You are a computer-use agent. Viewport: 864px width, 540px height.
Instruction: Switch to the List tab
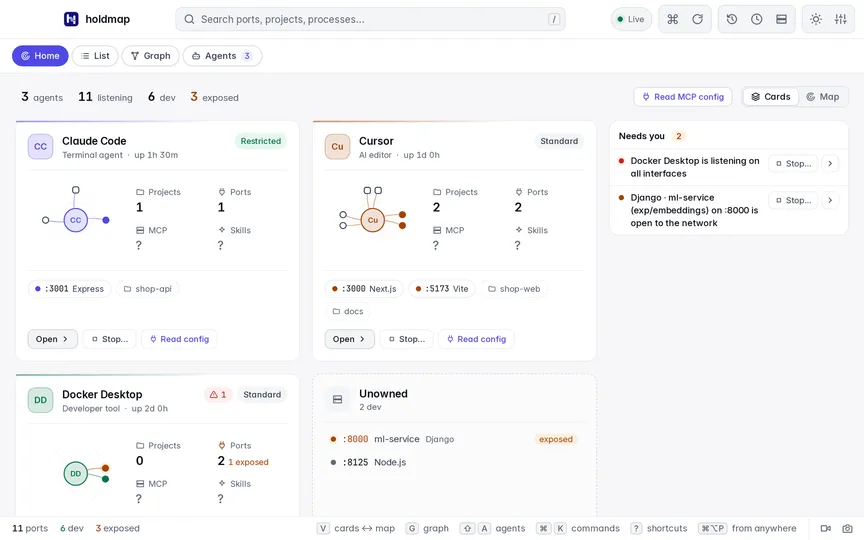tap(95, 56)
